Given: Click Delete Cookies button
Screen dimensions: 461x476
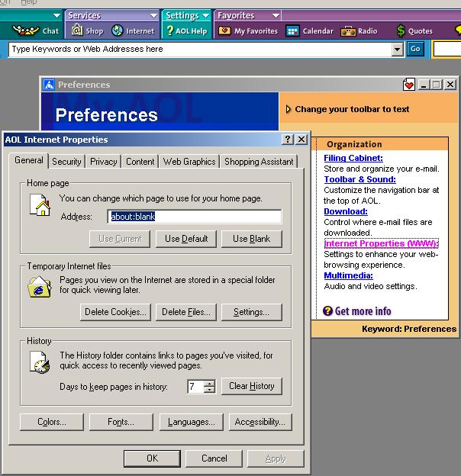Looking at the screenshot, I should click(115, 312).
